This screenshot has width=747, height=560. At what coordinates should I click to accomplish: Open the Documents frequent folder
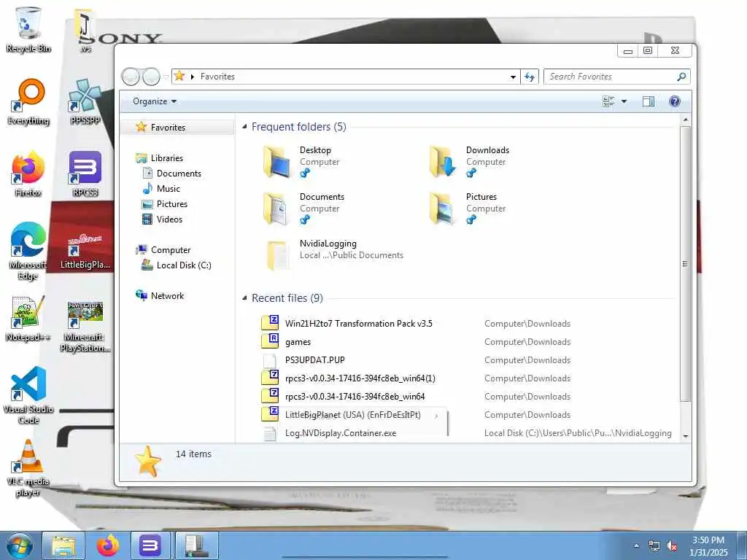[305, 209]
